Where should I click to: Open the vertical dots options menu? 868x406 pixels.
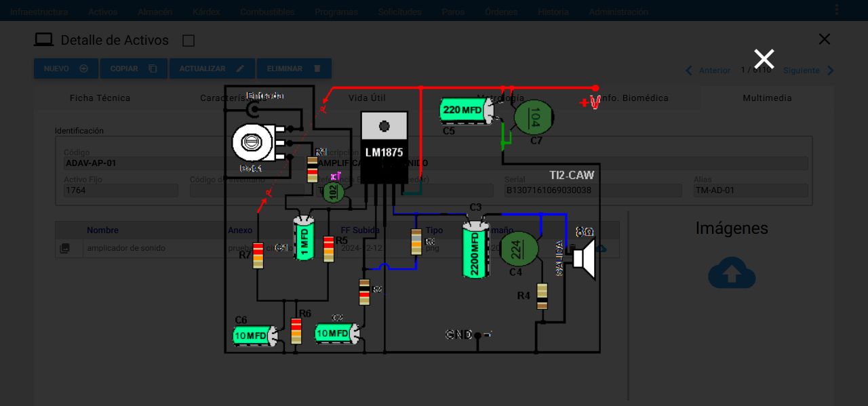(837, 9)
